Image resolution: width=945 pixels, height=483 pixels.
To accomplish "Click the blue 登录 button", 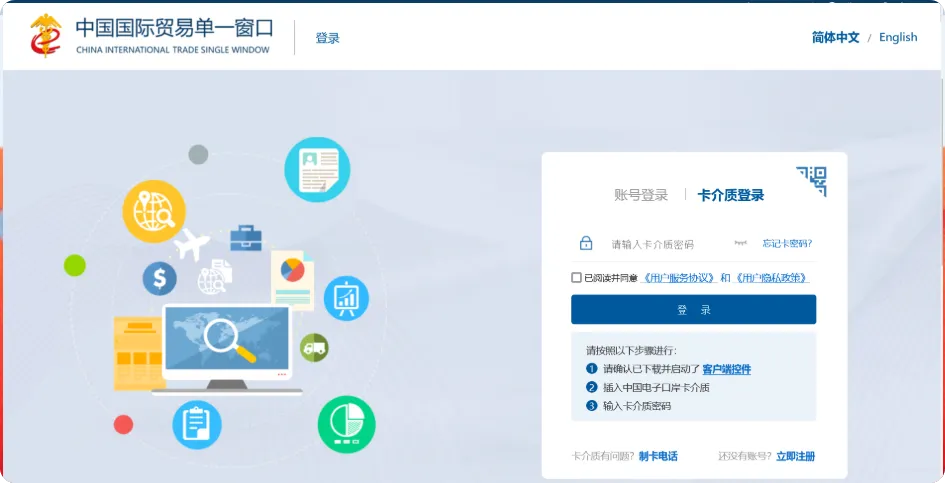I will click(x=694, y=309).
